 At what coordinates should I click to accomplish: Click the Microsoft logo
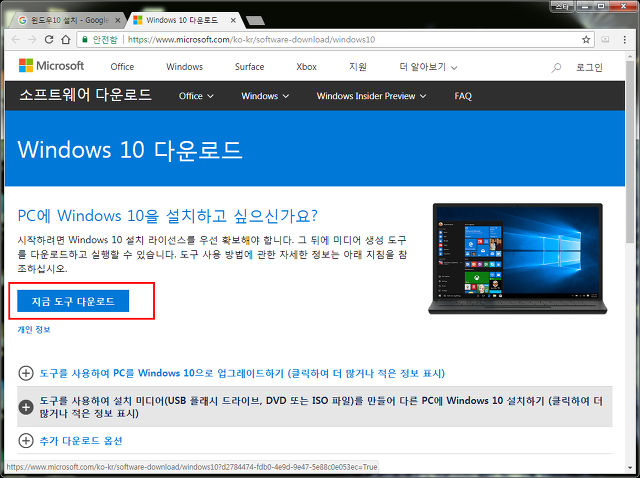[x=51, y=66]
